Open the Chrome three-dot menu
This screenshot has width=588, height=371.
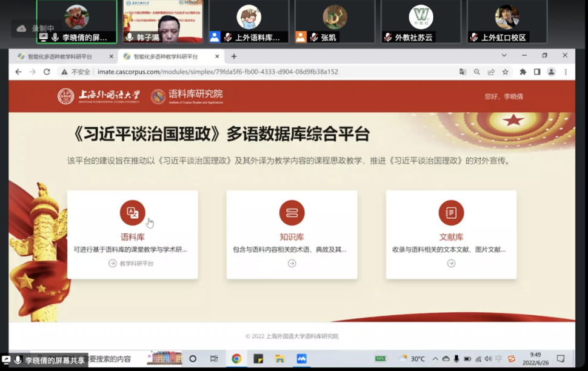[565, 72]
